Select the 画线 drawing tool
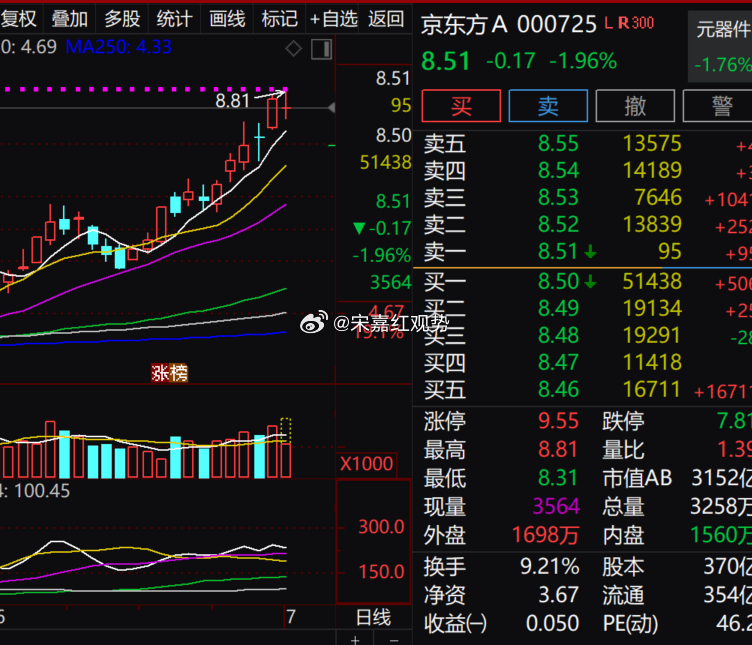 [227, 19]
